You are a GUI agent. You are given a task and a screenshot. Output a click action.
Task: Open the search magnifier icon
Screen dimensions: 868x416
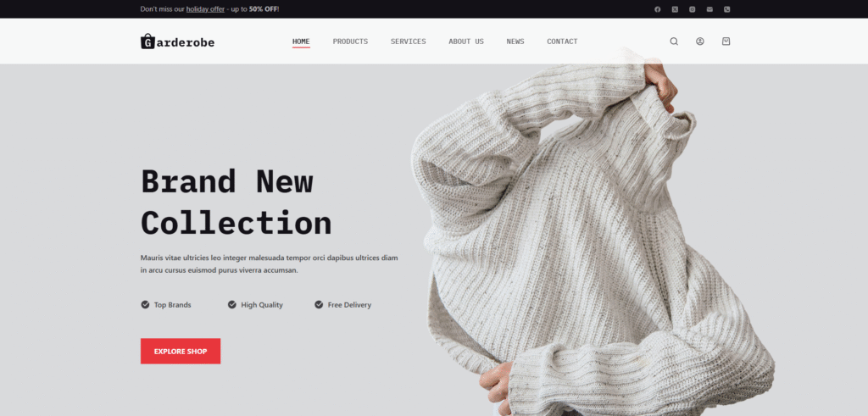(674, 42)
